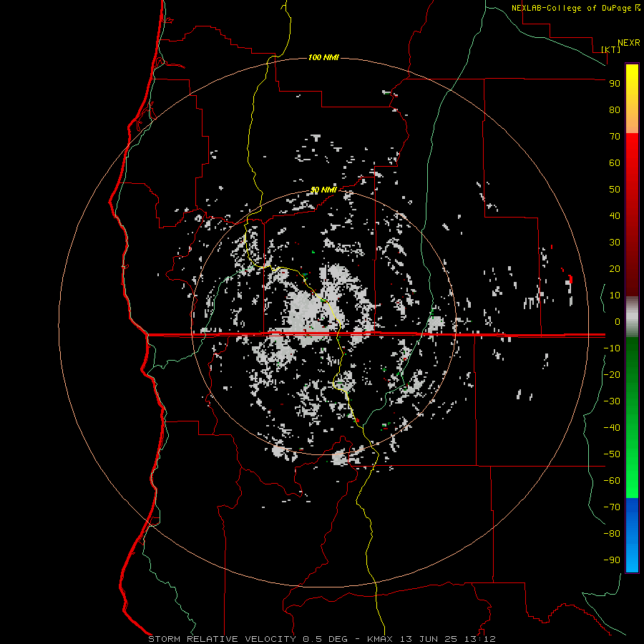Viewport: 644px width, 644px height.
Task: Select the positive 80 value on velocity scale
Action: tap(615, 110)
